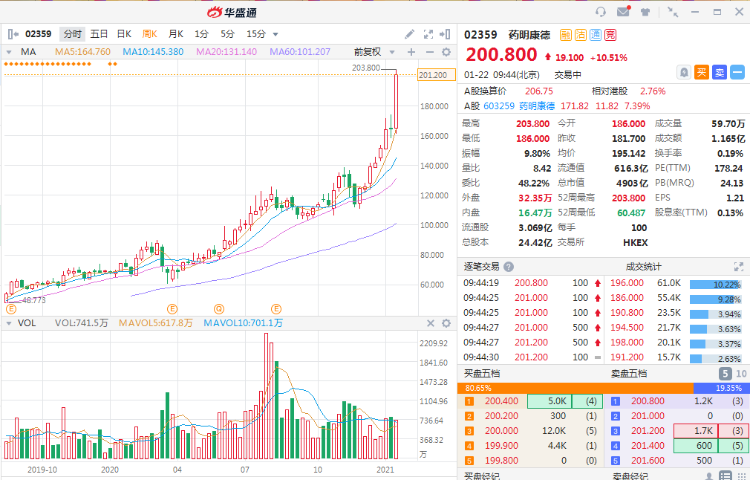The height and width of the screenshot is (480, 750).
Task: Click the orange 80.65% buy ratio bar
Action: [x=575, y=388]
